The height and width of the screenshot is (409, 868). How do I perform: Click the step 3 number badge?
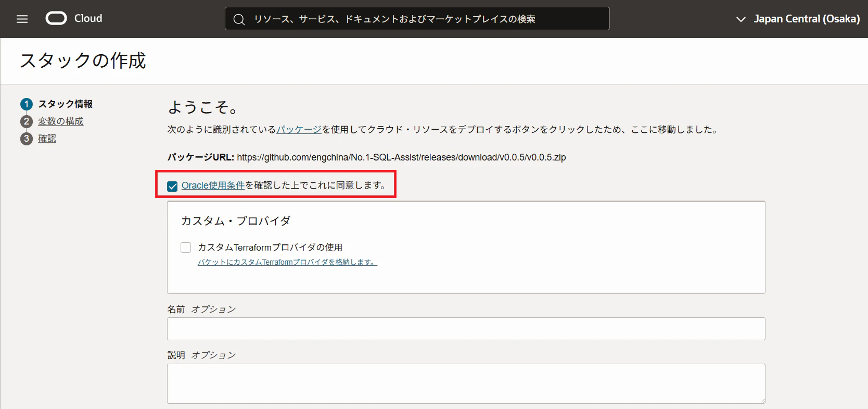[x=27, y=139]
